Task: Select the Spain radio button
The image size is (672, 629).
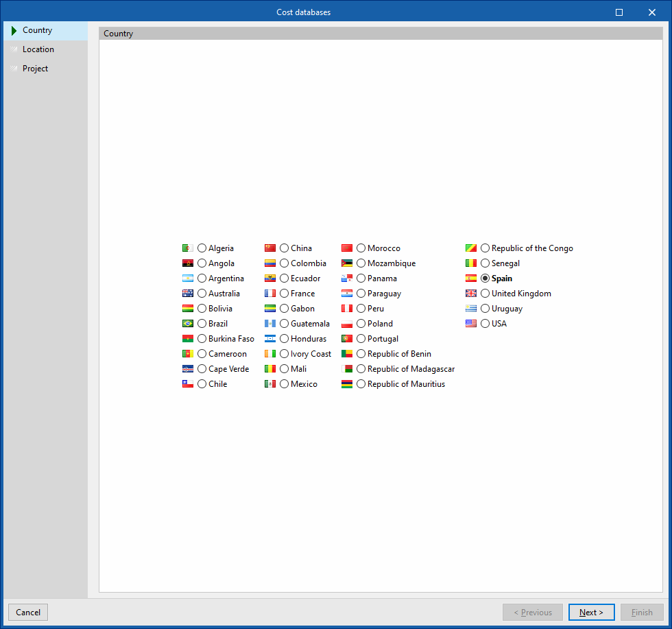Action: click(x=485, y=278)
